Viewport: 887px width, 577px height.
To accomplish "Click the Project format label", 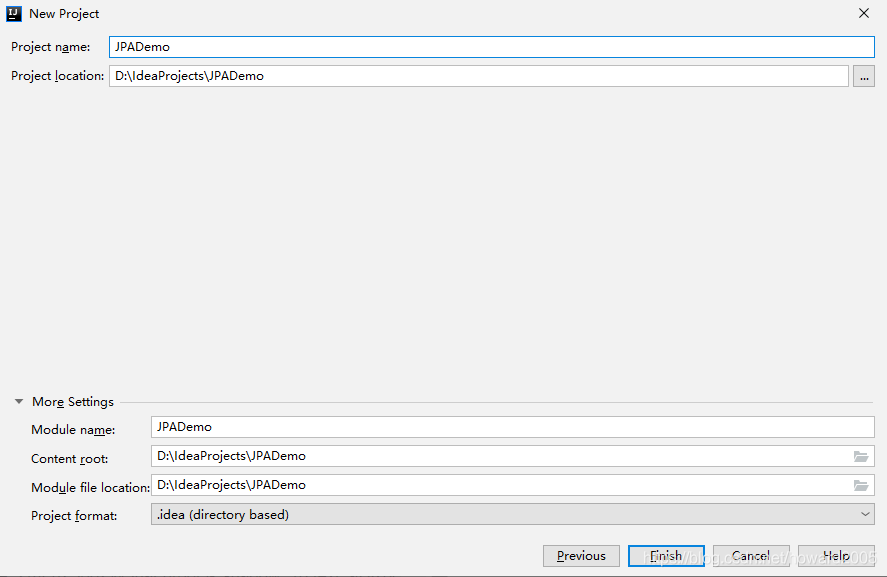I will point(74,516).
